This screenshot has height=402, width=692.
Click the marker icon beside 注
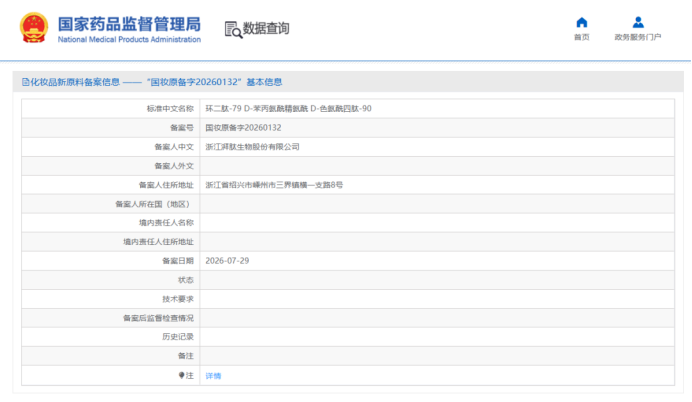(x=181, y=376)
